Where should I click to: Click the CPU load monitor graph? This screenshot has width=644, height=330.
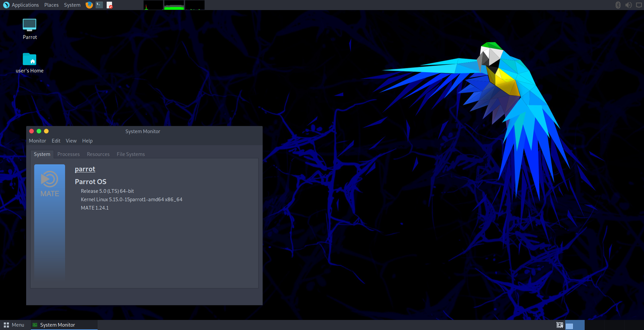153,5
